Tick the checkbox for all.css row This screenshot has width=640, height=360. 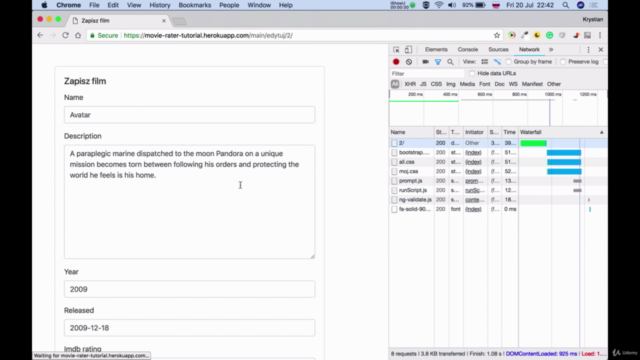[394, 162]
